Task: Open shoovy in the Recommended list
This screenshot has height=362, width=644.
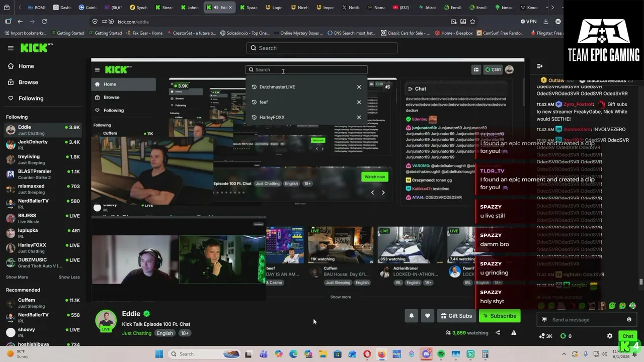Action: [42, 332]
